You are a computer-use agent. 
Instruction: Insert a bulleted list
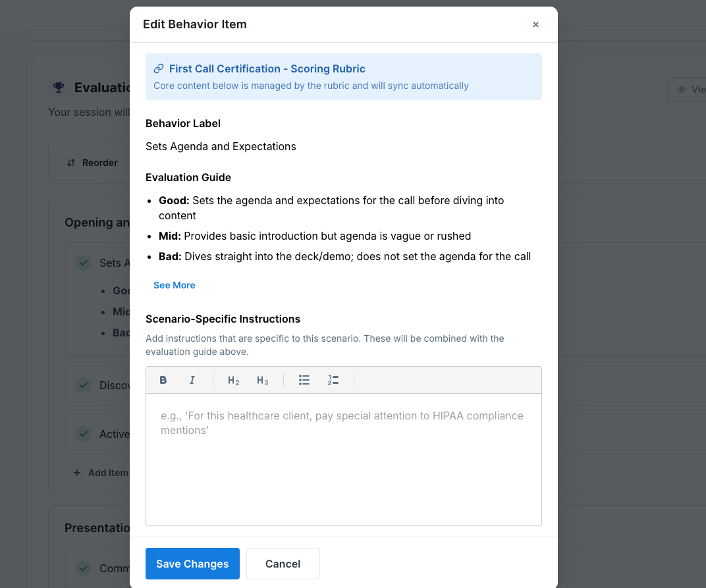pyautogui.click(x=304, y=380)
